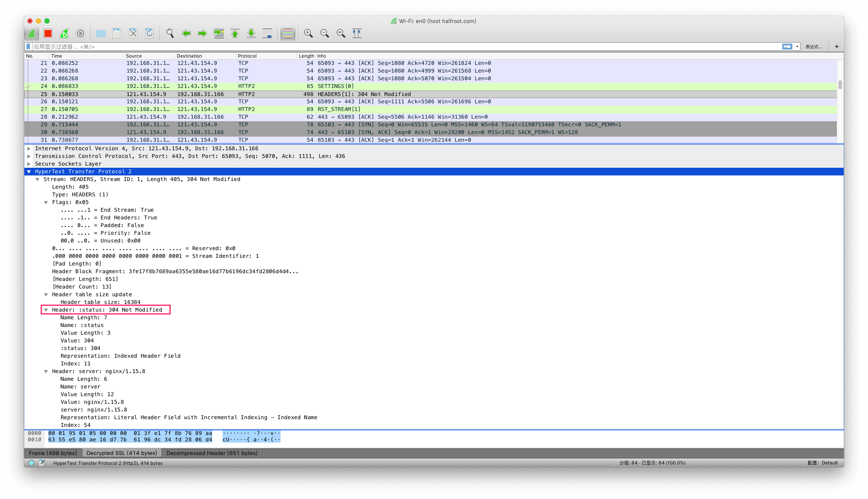Viewport: 868px width, 499px height.
Task: Collapse Header server nginx node
Action: (46, 371)
